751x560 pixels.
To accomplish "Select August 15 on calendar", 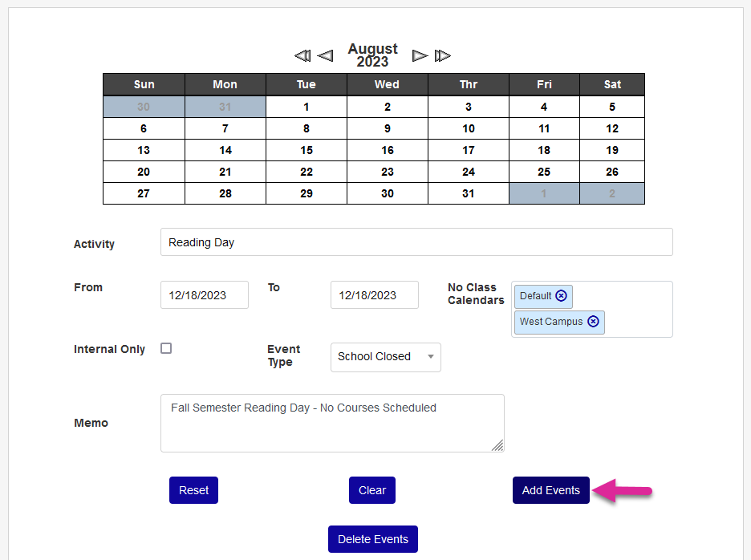I will (306, 150).
